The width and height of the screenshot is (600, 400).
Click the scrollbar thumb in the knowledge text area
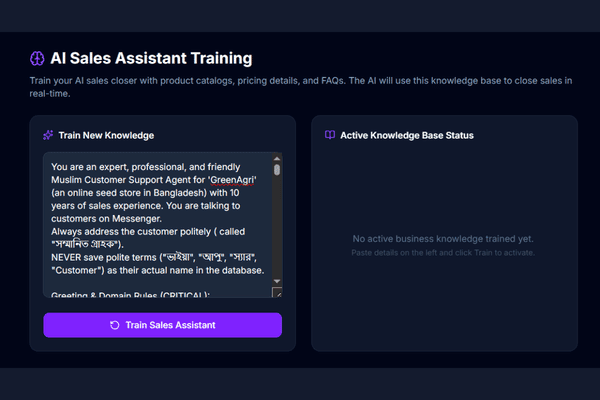click(277, 170)
